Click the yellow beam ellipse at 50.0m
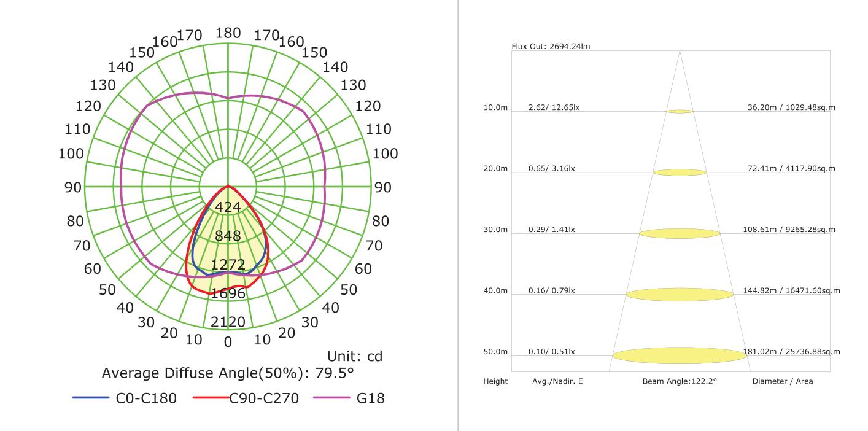 (x=680, y=355)
